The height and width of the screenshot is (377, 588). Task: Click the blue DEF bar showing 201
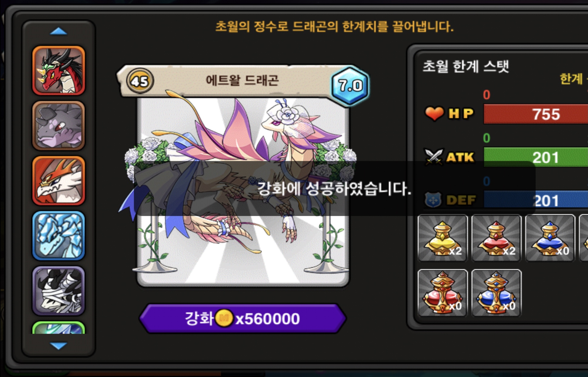click(536, 200)
